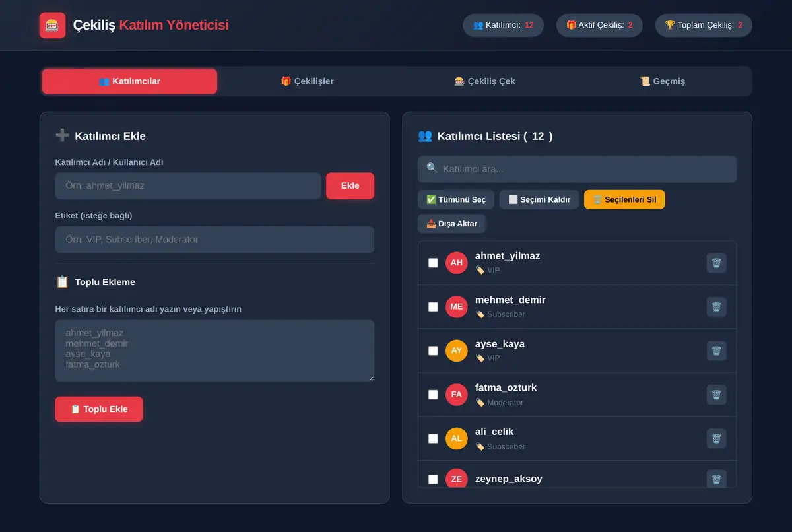Image resolution: width=792 pixels, height=532 pixels.
Task: Click the Toplam Çekiliş: 2 badge
Action: (x=704, y=25)
